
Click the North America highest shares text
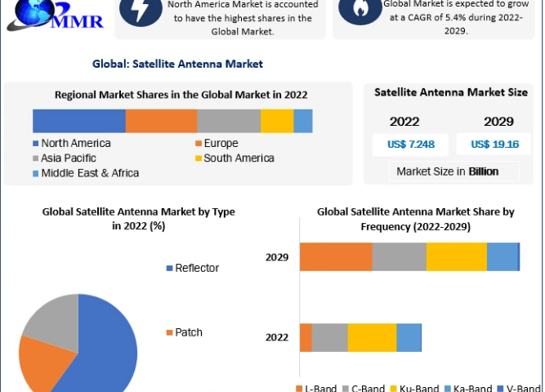point(243,18)
